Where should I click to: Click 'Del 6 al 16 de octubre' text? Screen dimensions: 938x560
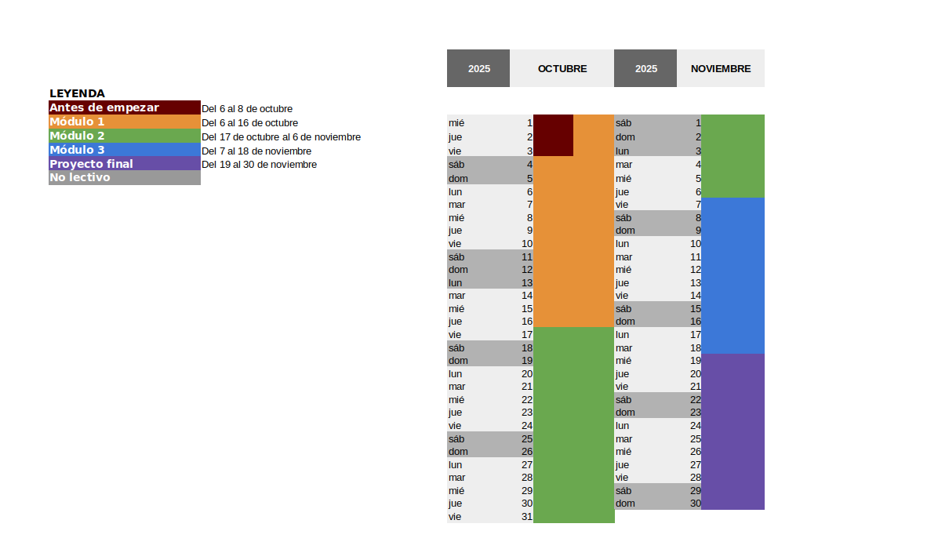point(250,122)
